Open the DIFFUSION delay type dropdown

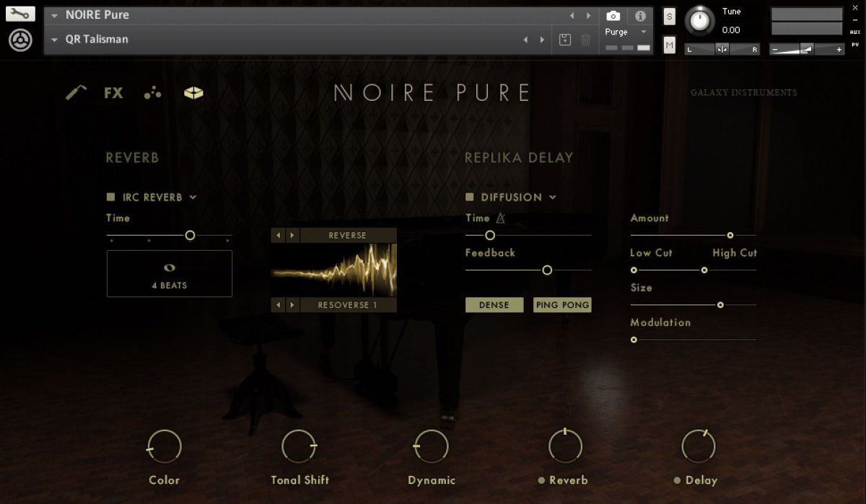(518, 197)
